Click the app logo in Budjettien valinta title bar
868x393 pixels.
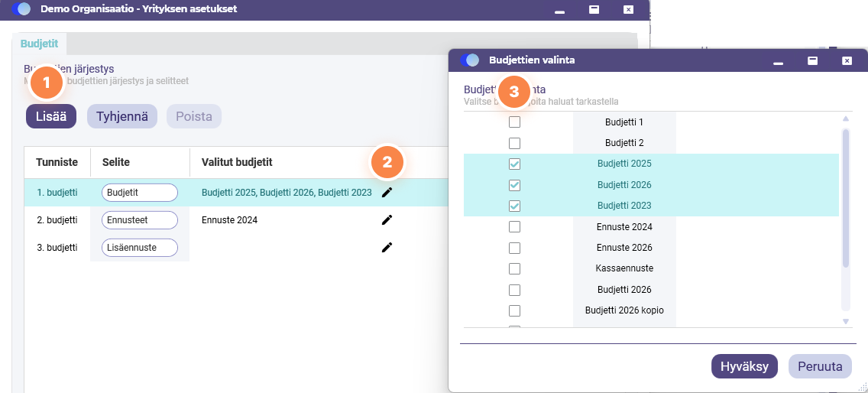470,60
